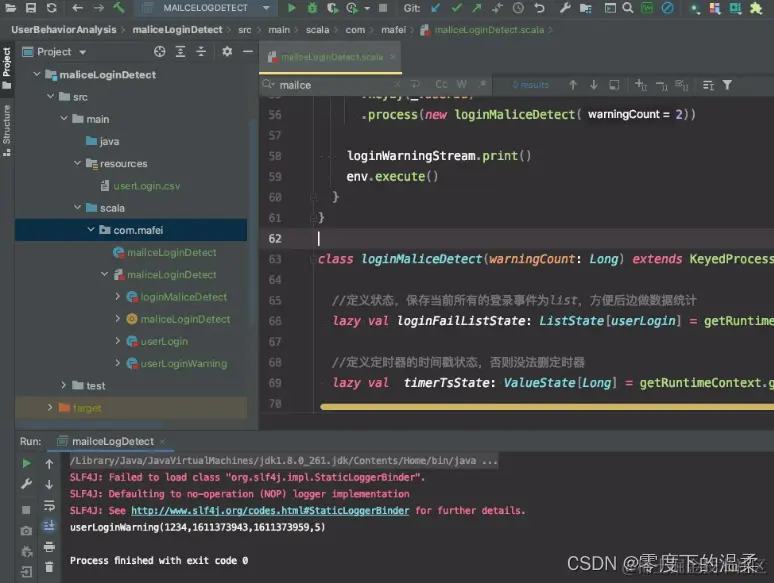Toggle regex option in search bar
The image size is (774, 583).
click(482, 84)
